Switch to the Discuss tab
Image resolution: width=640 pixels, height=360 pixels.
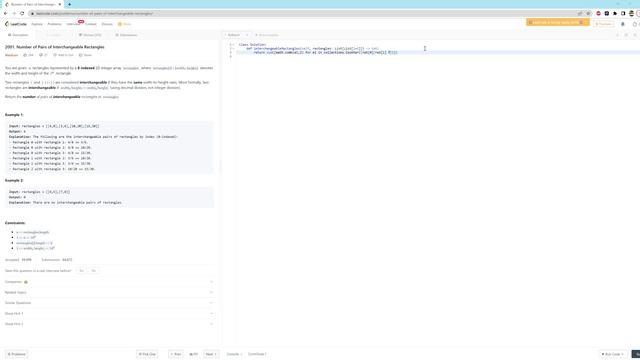pos(90,35)
